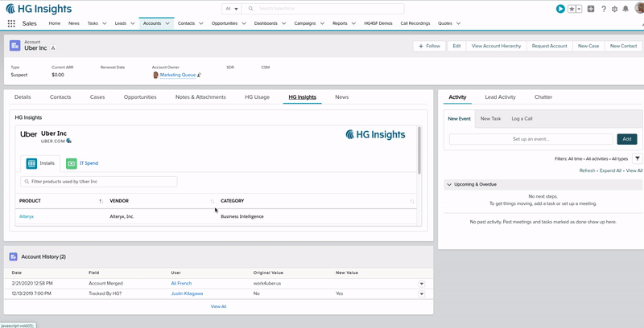Image resolution: width=644 pixels, height=328 pixels.
Task: Click the HG Insights panel vertical scrollbar
Action: pos(419,150)
